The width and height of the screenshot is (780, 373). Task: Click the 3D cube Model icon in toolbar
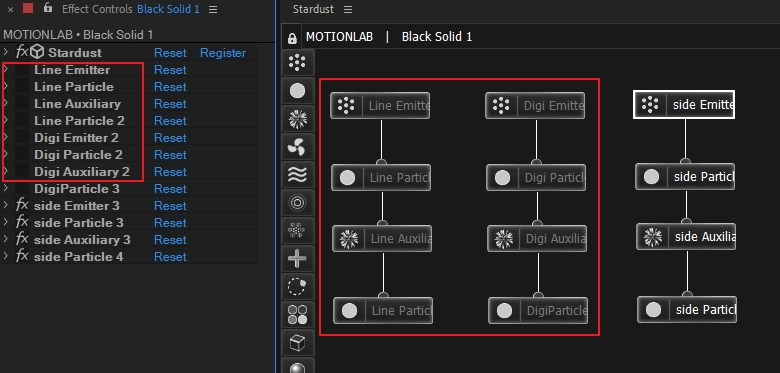[x=297, y=343]
